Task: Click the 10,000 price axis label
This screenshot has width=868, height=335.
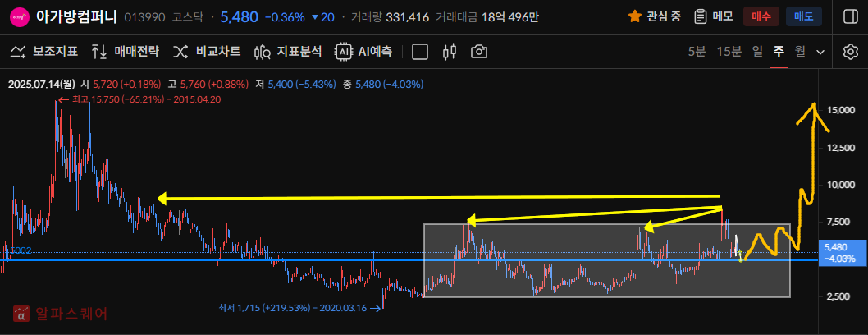Action: click(x=840, y=185)
